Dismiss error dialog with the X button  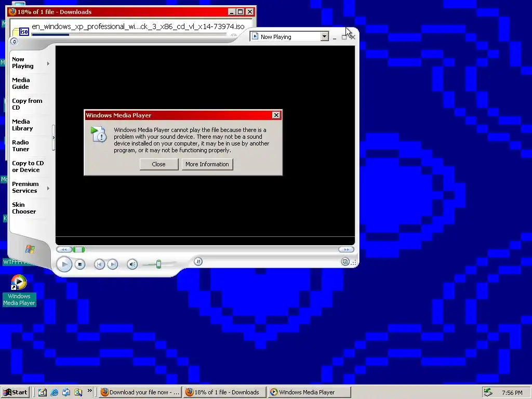pyautogui.click(x=276, y=115)
